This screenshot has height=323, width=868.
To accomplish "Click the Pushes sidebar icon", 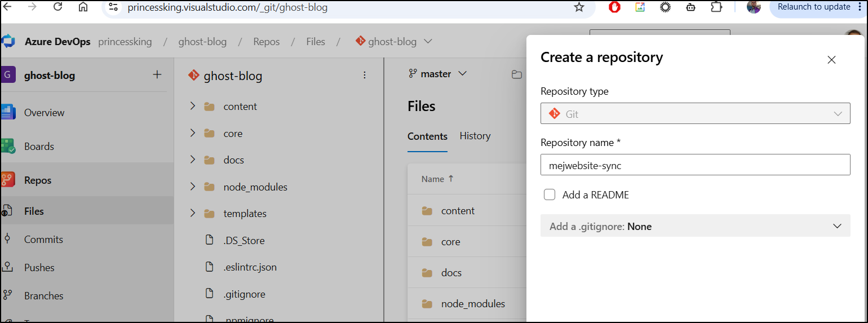I will tap(7, 267).
